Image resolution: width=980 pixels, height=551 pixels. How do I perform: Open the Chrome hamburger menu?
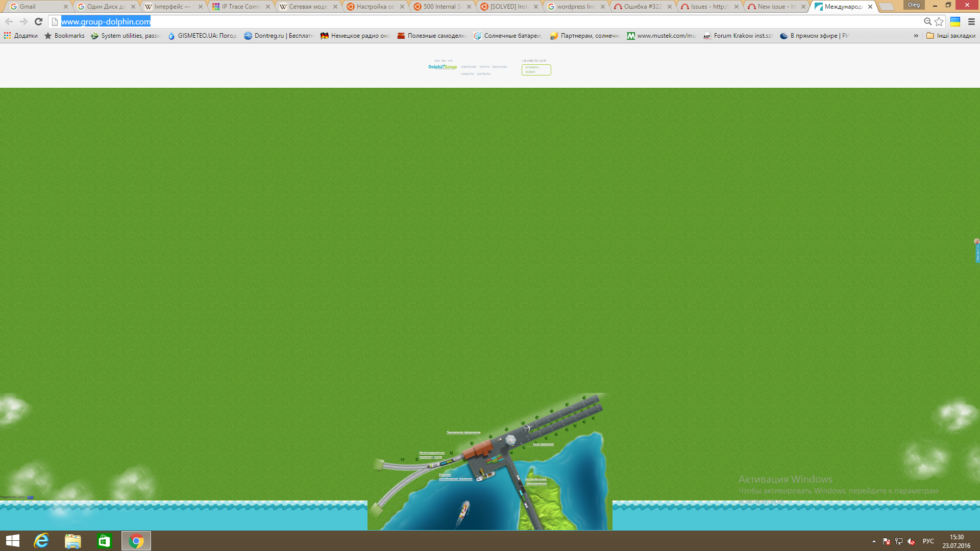click(971, 21)
